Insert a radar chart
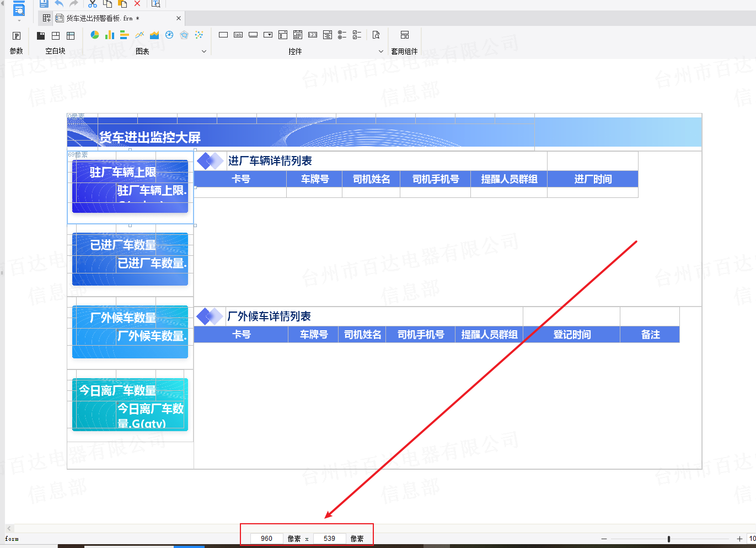This screenshot has width=756, height=548. click(x=184, y=35)
